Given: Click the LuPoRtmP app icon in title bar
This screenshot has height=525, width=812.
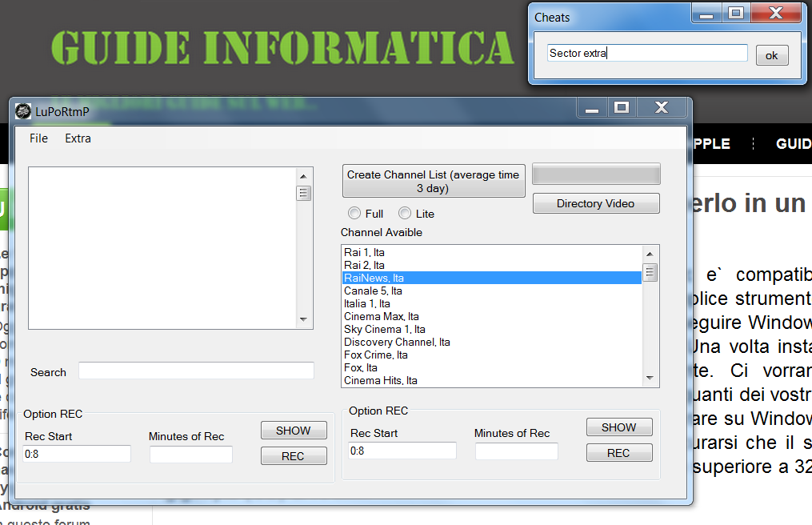Looking at the screenshot, I should tap(22, 111).
